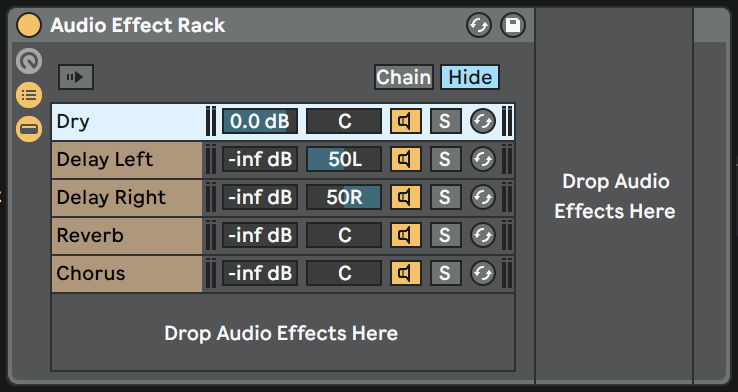Image resolution: width=738 pixels, height=392 pixels.
Task: Click the Delay Right pan 50R field
Action: pyautogui.click(x=344, y=198)
